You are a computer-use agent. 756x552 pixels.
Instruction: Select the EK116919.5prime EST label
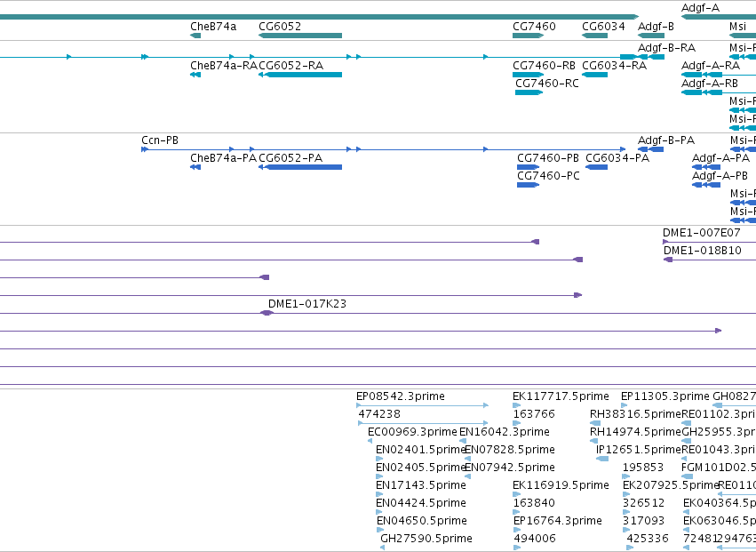[x=561, y=485]
